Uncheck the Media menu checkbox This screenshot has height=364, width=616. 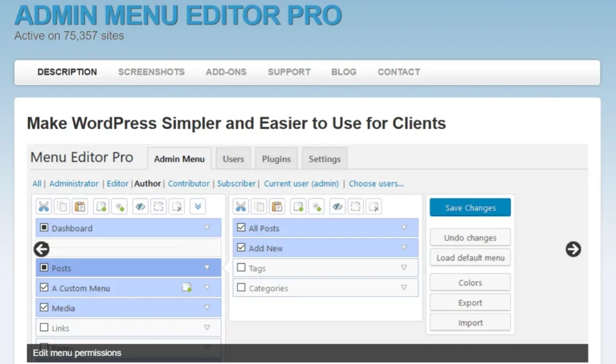coord(44,307)
